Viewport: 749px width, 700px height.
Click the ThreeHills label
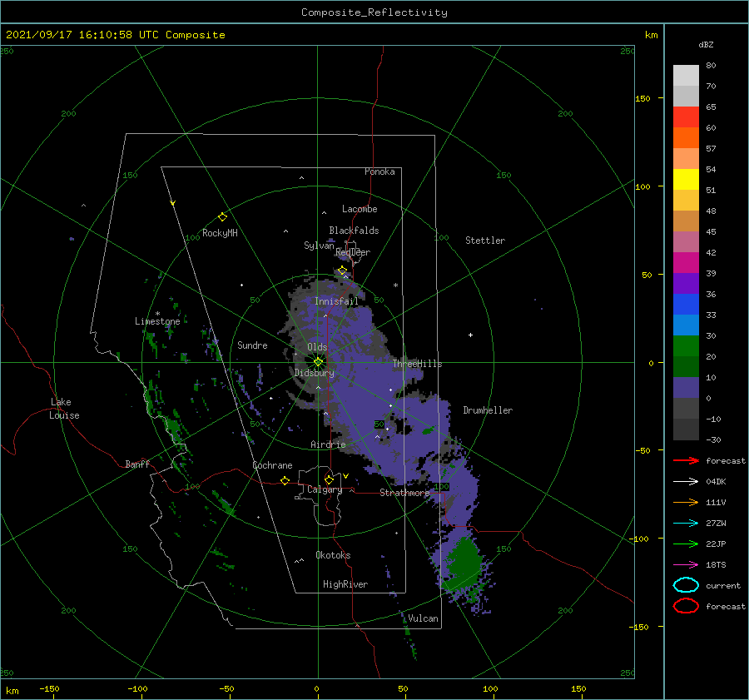(417, 364)
